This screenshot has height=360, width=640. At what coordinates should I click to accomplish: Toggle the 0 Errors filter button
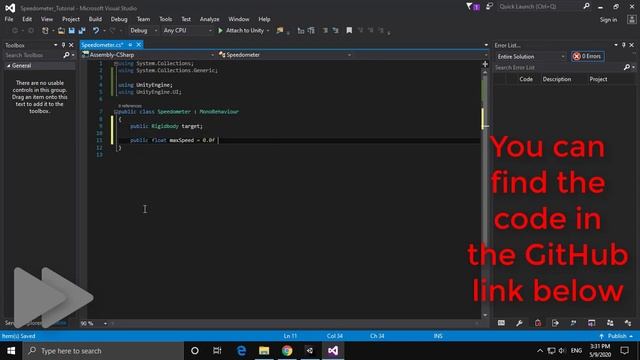[x=587, y=56]
